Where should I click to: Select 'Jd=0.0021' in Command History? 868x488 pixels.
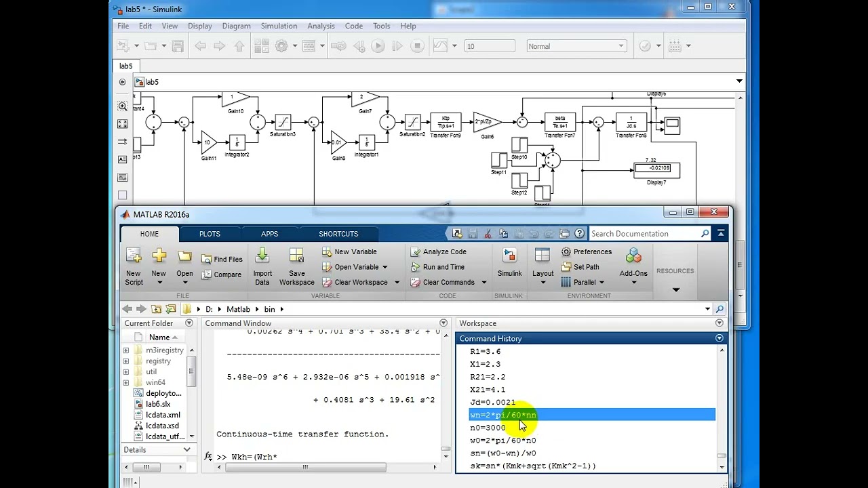492,402
